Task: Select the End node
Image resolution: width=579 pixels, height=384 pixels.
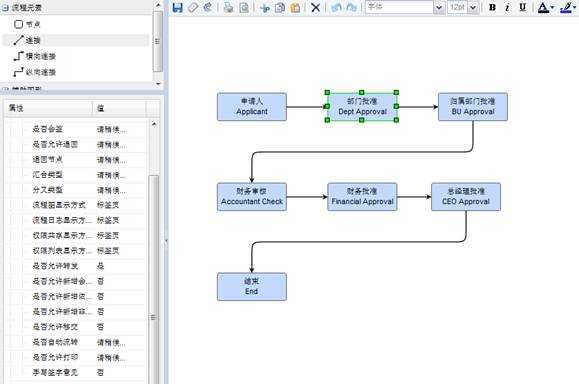Action: pyautogui.click(x=252, y=287)
